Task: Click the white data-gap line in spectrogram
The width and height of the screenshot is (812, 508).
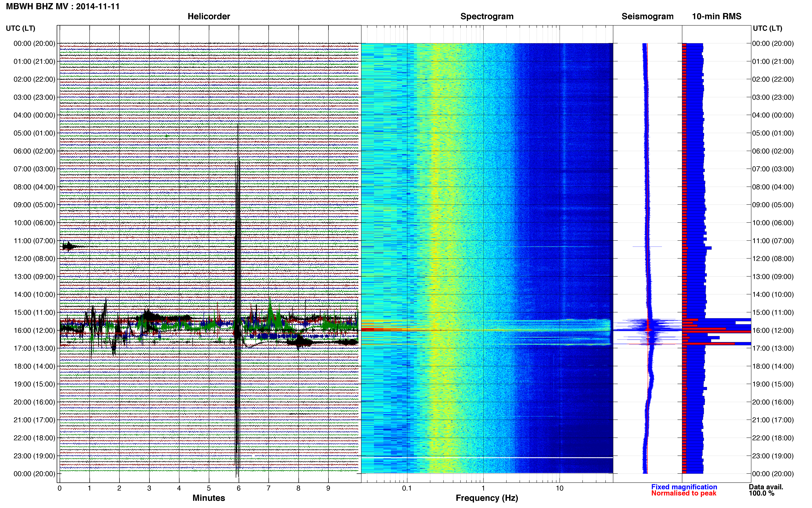Action: coord(487,458)
